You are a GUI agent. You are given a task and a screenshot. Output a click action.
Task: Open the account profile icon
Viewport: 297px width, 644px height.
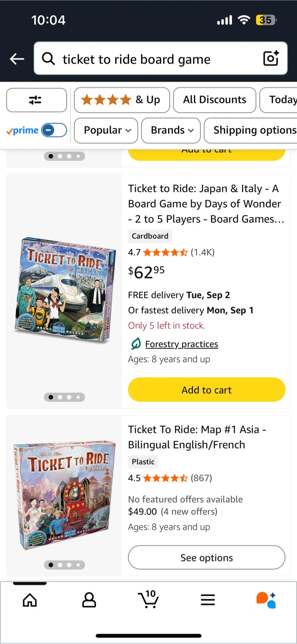(89, 600)
